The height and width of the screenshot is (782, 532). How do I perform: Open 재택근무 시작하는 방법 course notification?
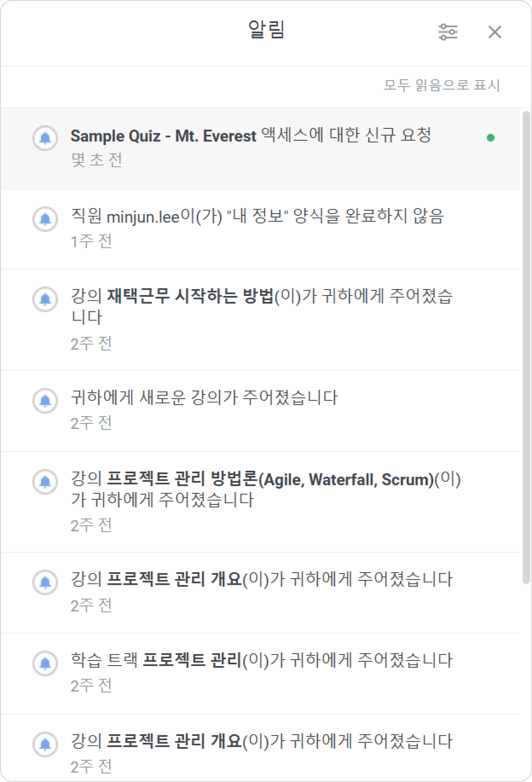260,320
